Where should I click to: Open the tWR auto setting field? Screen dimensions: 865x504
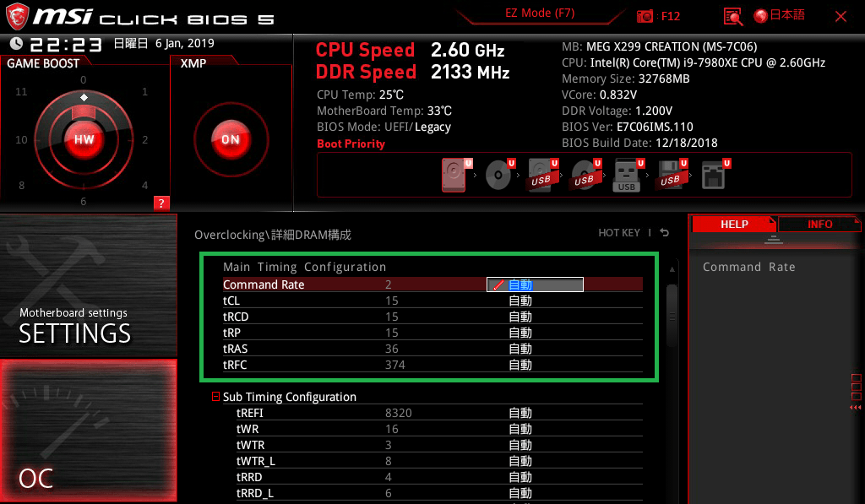(520, 429)
